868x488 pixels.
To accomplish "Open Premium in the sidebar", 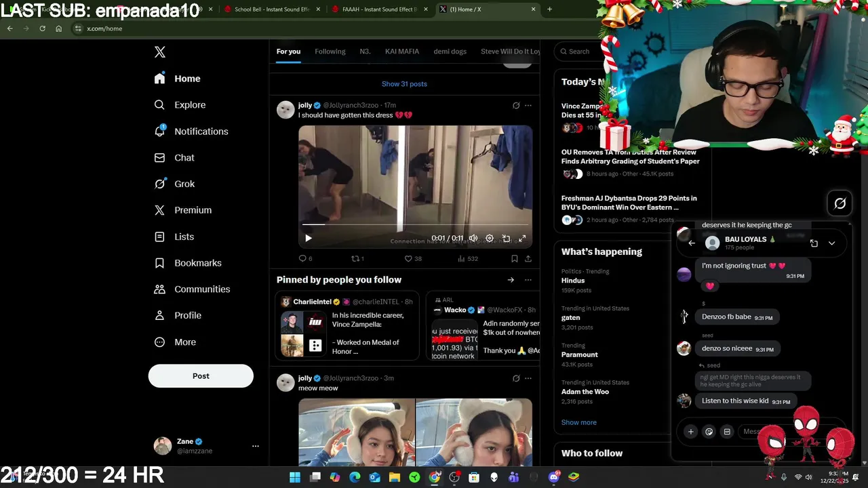I will pos(184,210).
